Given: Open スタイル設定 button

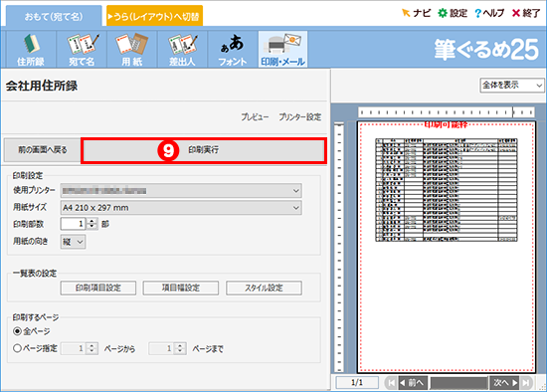Looking at the screenshot, I should click(x=264, y=288).
